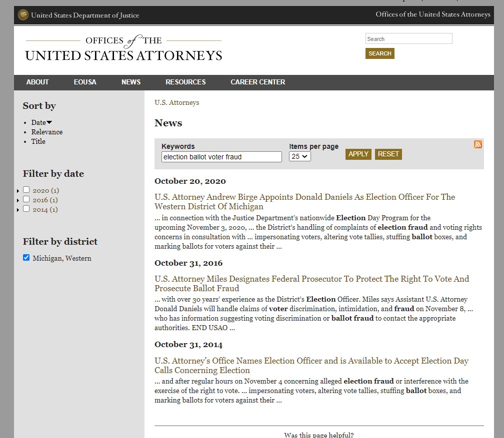
Task: Click the 2016 (1) filter label
Action: coord(45,200)
